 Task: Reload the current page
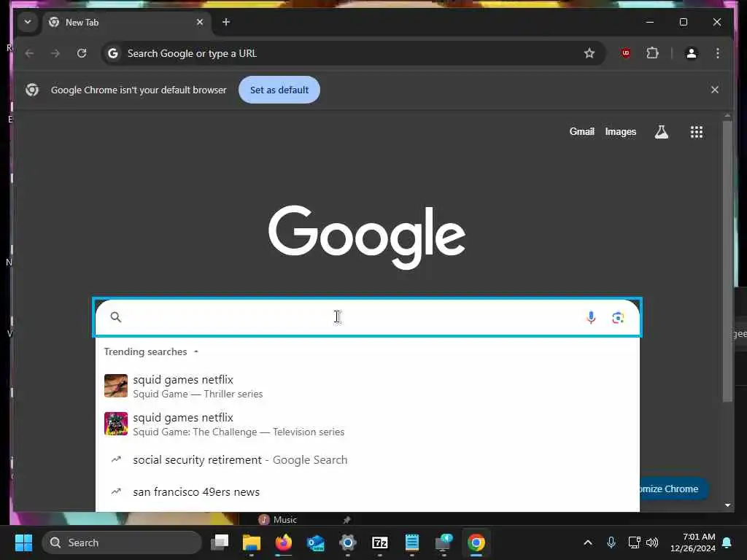pyautogui.click(x=82, y=53)
